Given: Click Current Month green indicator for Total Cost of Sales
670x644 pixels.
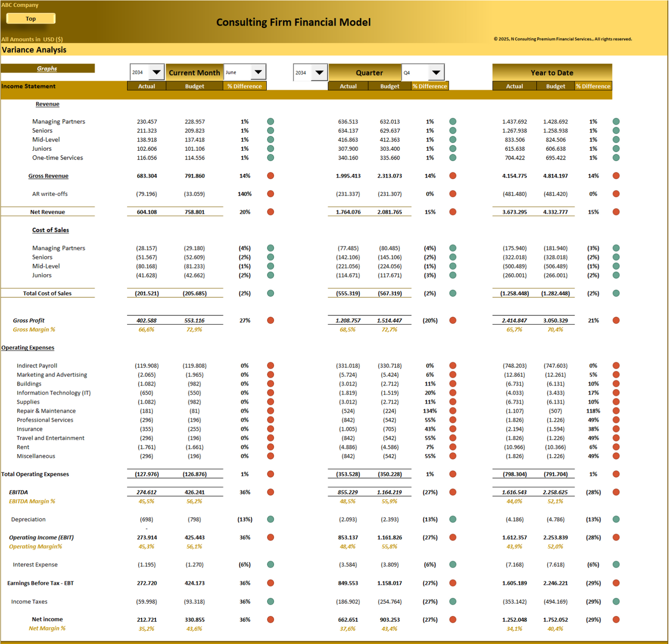Looking at the screenshot, I should click(x=271, y=293).
